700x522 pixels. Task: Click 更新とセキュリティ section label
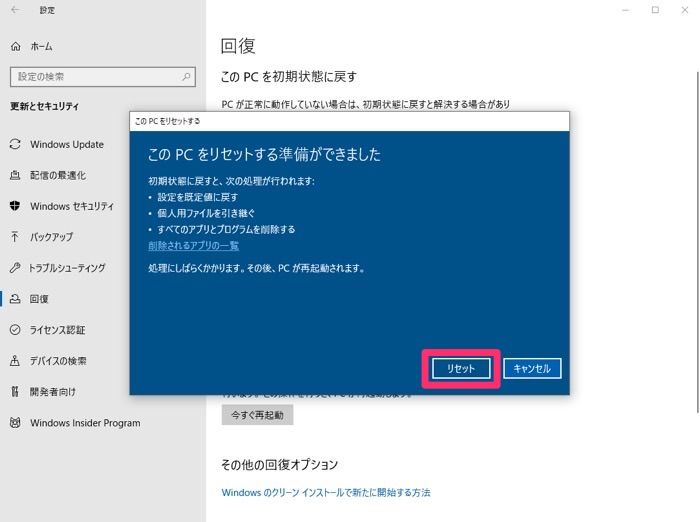44,106
